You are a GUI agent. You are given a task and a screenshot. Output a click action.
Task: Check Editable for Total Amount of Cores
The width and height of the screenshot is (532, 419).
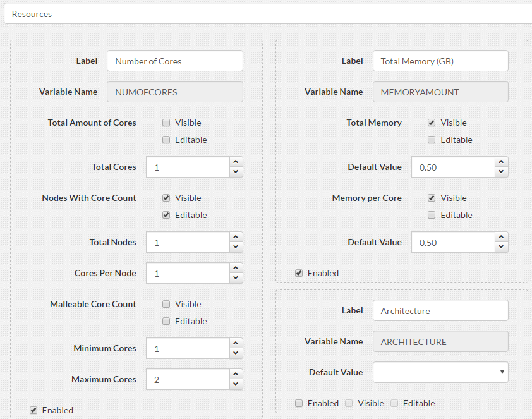166,140
